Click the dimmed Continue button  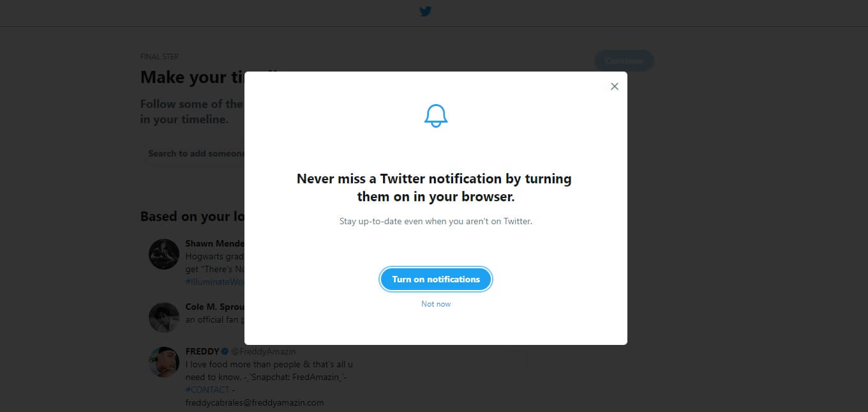(624, 61)
